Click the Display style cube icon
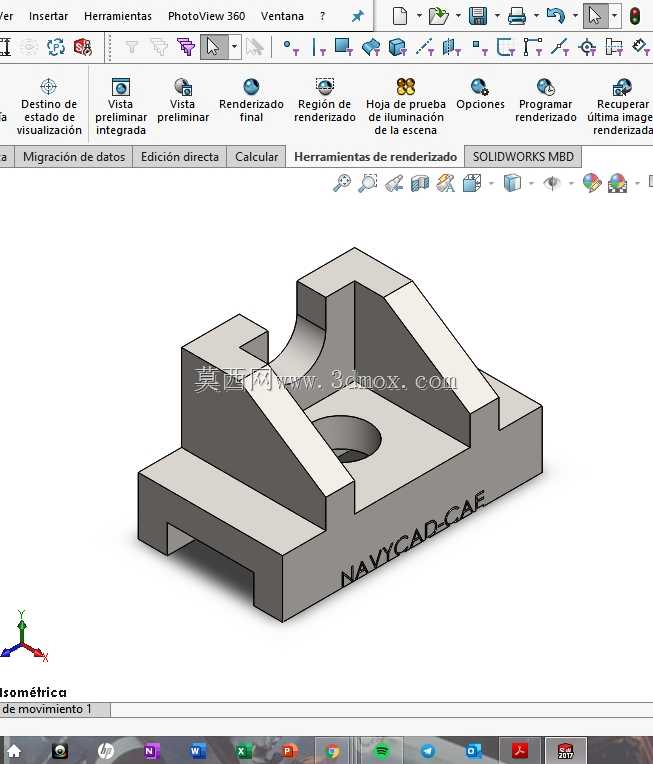Screen dimensions: 653x764 point(512,183)
